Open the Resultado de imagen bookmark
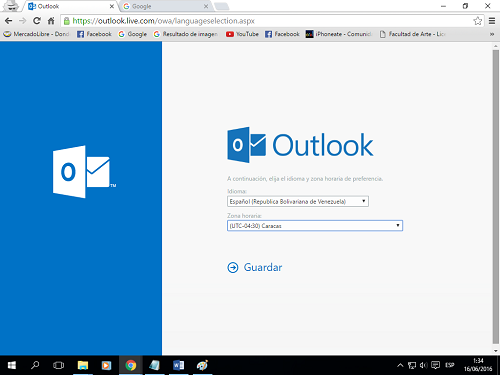 186,34
